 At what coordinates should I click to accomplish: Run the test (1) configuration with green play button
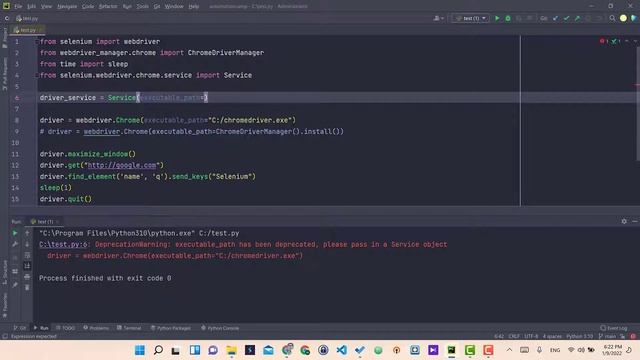click(497, 18)
